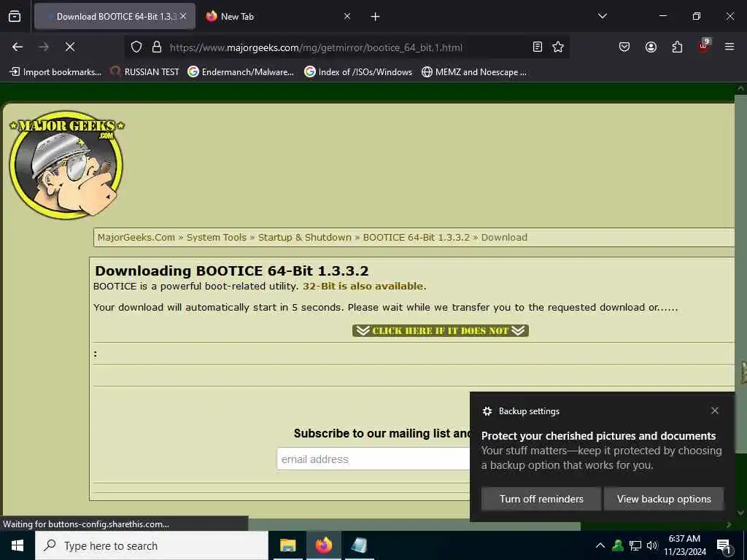The width and height of the screenshot is (747, 560).
Task: Open Index of /ISOs/Windows bookmark
Action: tap(358, 72)
